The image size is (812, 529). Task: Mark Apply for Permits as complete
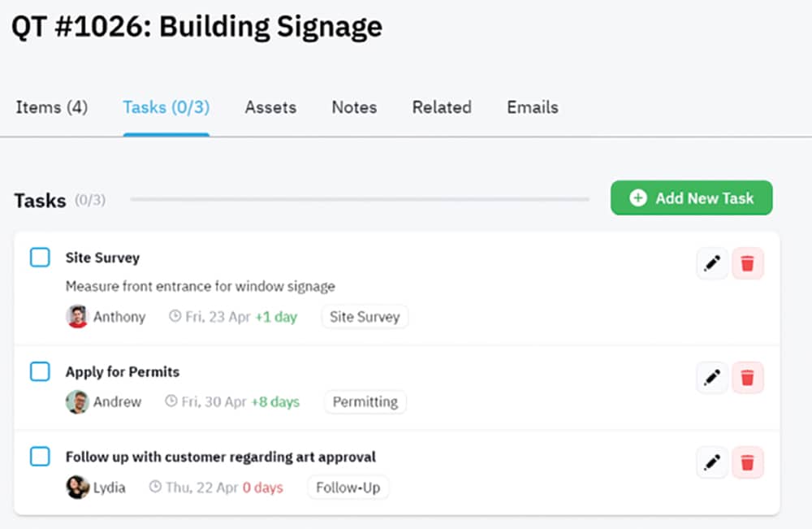(40, 371)
